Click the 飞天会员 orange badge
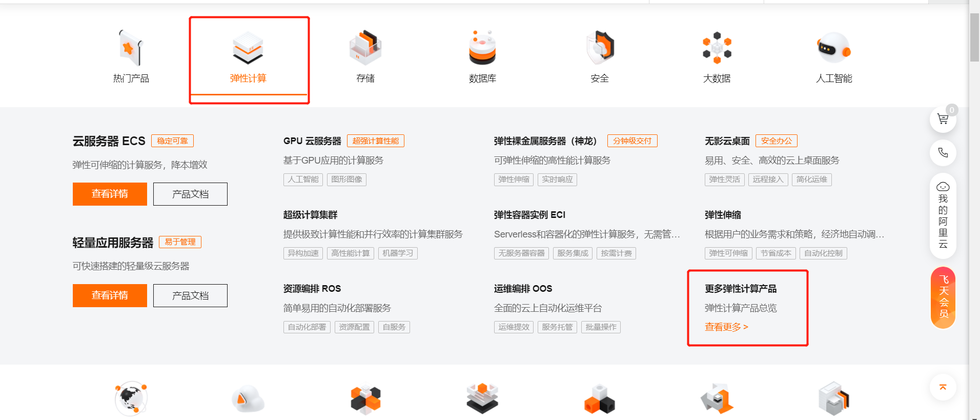Screen dimensions: 980x420 pyautogui.click(x=943, y=297)
